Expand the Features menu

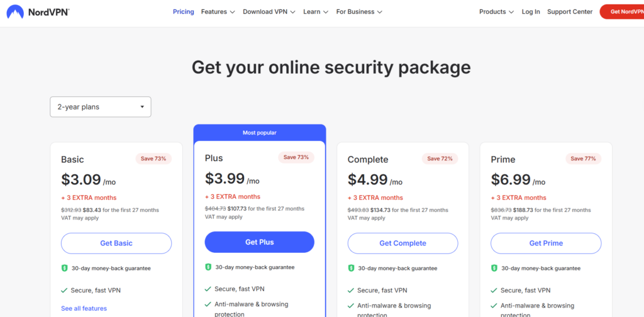(x=218, y=11)
